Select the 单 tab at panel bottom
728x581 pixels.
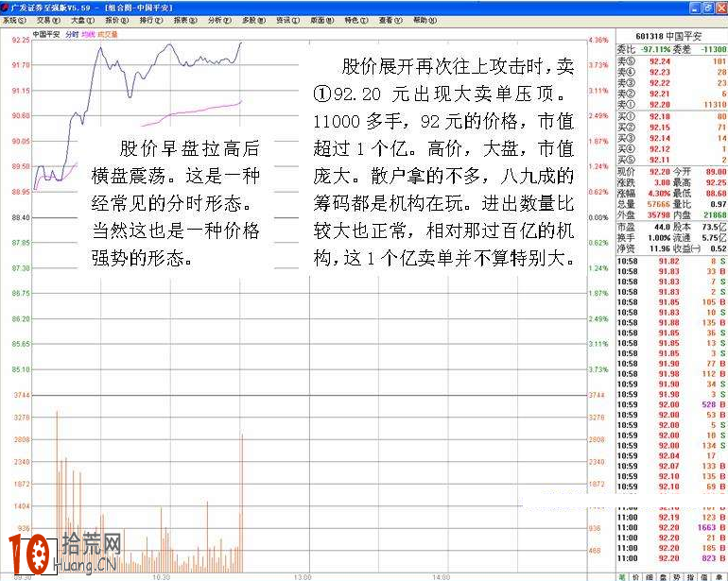click(x=719, y=577)
